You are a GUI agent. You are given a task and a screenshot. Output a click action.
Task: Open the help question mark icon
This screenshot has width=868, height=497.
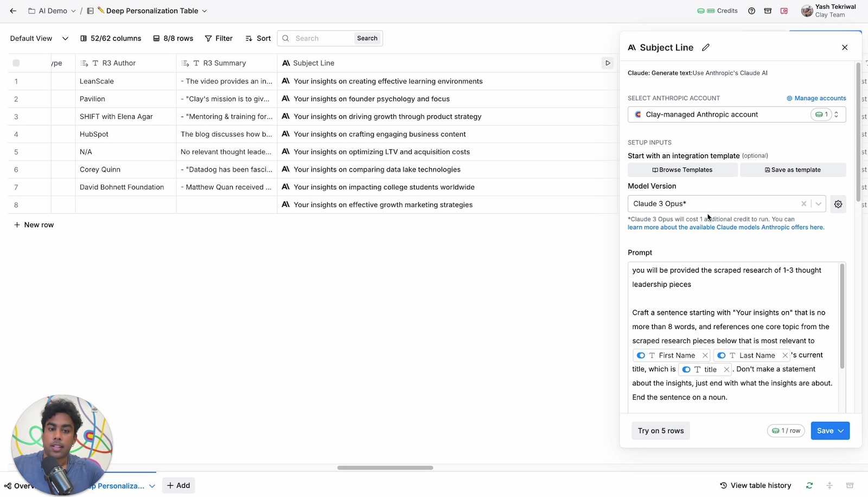click(751, 11)
